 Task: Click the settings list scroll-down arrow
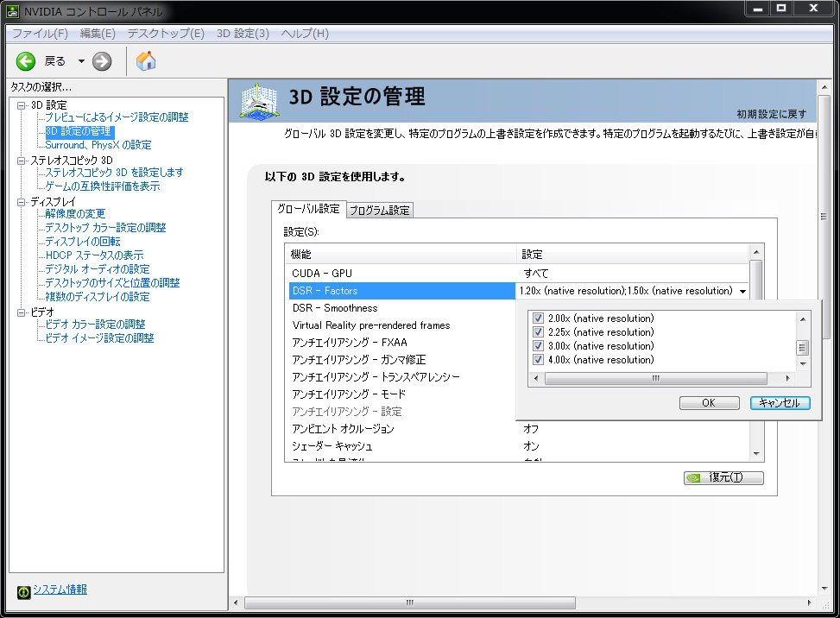(x=756, y=454)
